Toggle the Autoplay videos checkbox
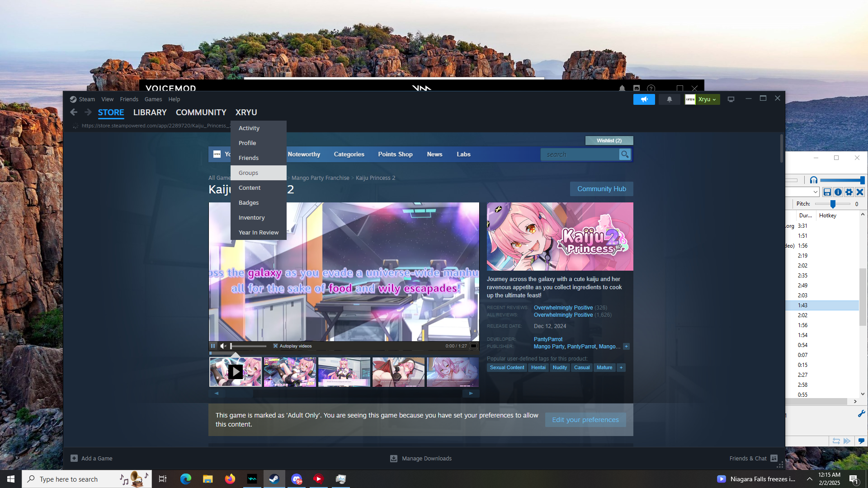868x488 pixels. point(275,346)
